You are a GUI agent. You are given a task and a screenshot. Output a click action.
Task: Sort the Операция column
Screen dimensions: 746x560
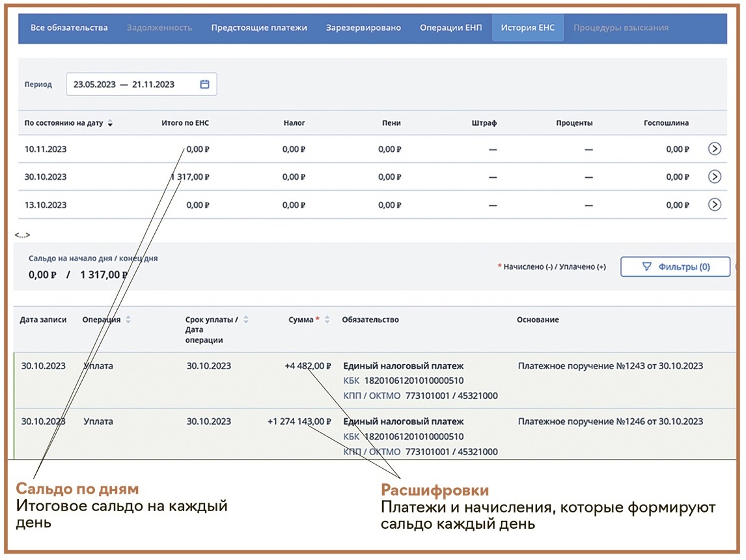tap(128, 320)
